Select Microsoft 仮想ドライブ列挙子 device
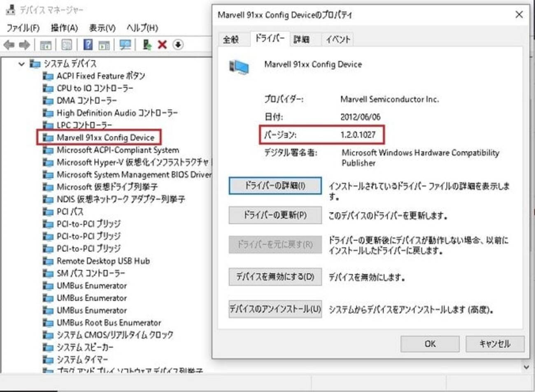The width and height of the screenshot is (535, 392). pyautogui.click(x=101, y=187)
